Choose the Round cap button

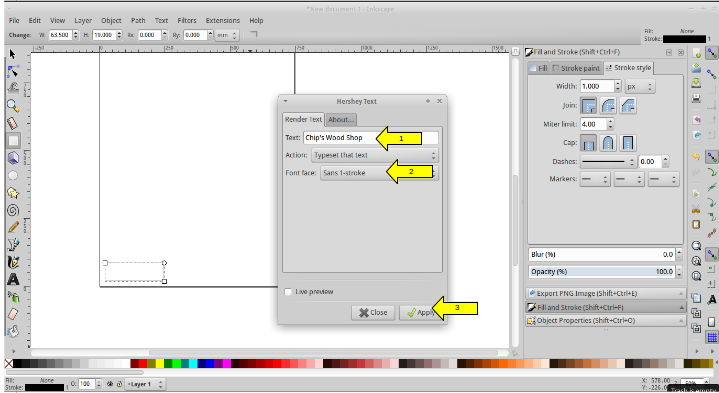608,143
